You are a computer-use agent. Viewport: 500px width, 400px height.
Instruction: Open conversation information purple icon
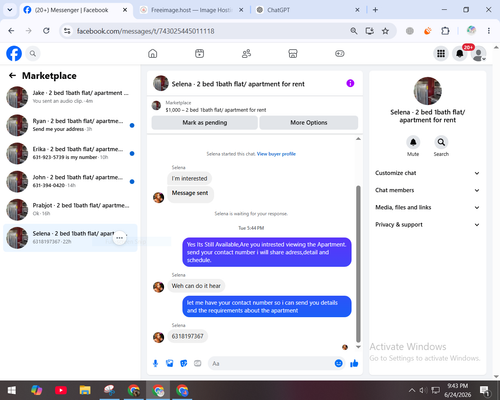(350, 83)
